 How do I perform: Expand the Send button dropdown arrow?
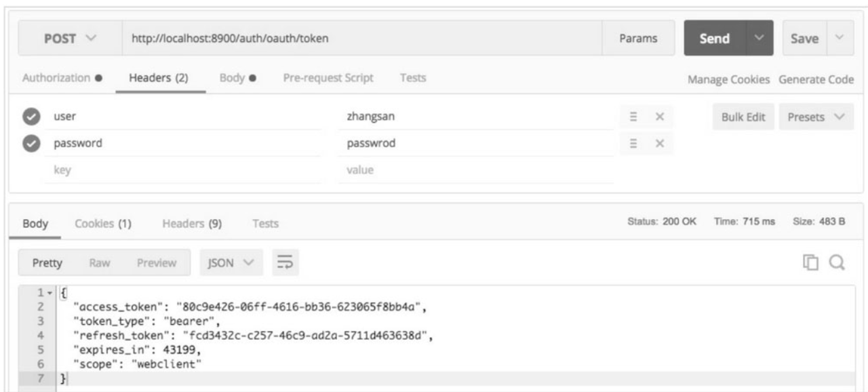coord(761,39)
